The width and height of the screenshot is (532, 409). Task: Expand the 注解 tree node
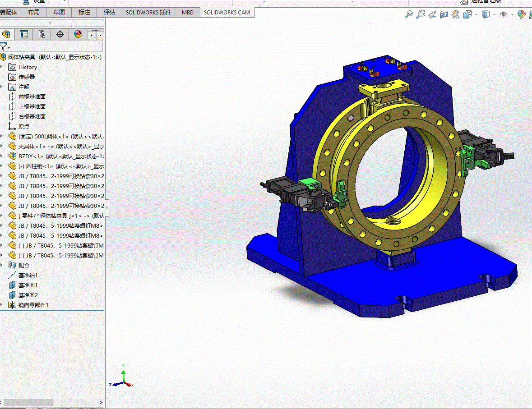[2, 87]
